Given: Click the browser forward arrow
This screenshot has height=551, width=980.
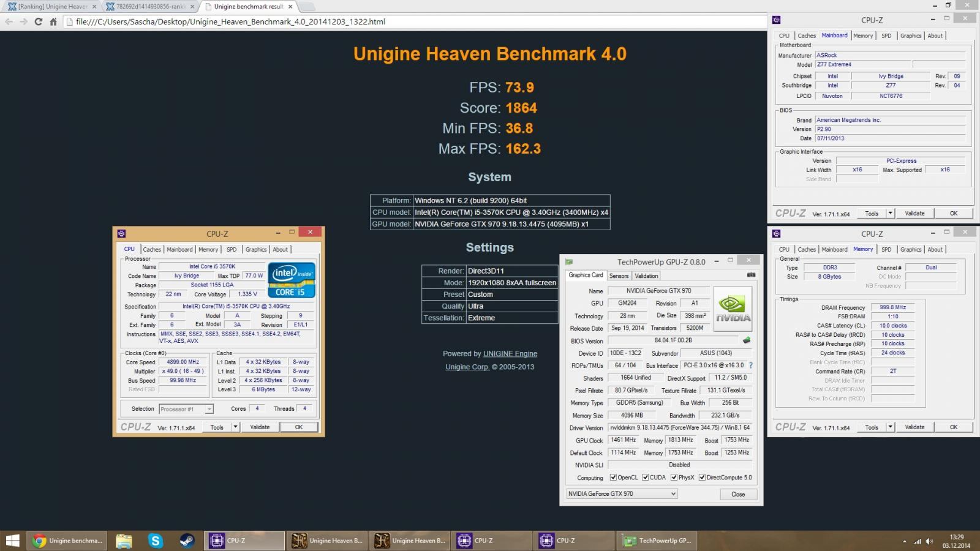Looking at the screenshot, I should 23,21.
